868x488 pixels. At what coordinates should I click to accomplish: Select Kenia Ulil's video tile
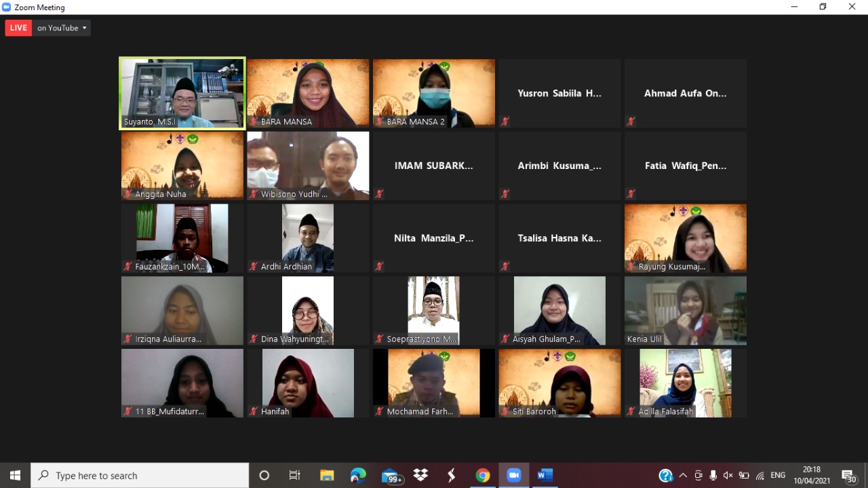[685, 310]
